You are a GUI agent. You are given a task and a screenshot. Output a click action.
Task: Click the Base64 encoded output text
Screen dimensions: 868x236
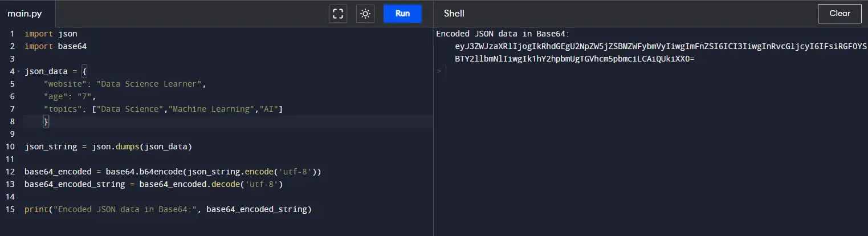coord(661,52)
